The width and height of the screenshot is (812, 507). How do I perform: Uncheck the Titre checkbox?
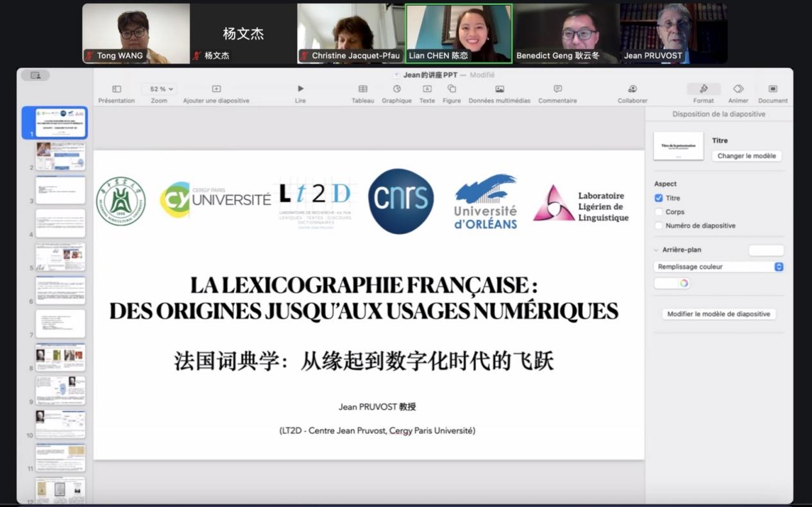659,198
